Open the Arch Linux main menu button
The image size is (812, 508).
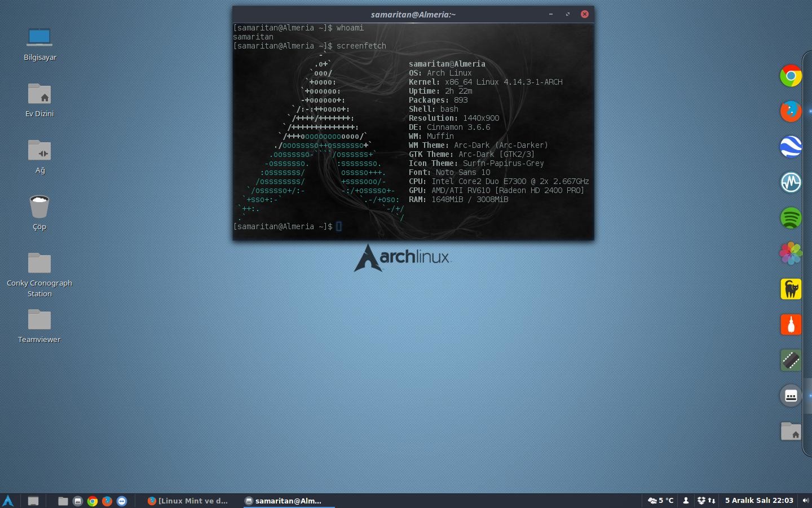point(8,501)
